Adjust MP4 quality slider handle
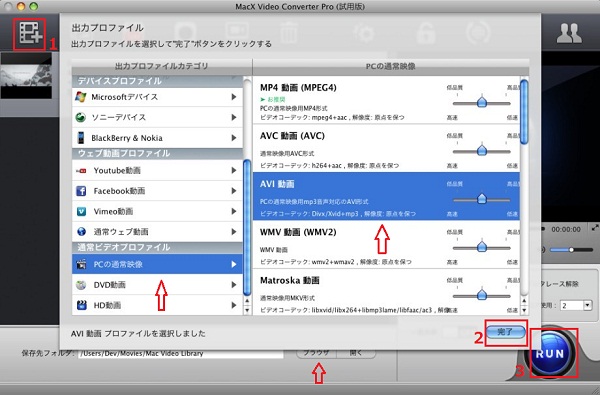The image size is (600, 395). coord(482,102)
